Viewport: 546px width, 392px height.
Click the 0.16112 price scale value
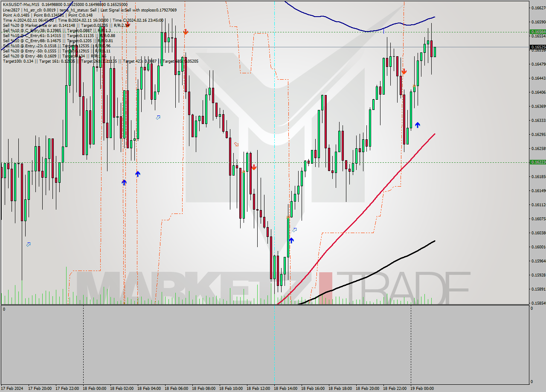(538, 205)
